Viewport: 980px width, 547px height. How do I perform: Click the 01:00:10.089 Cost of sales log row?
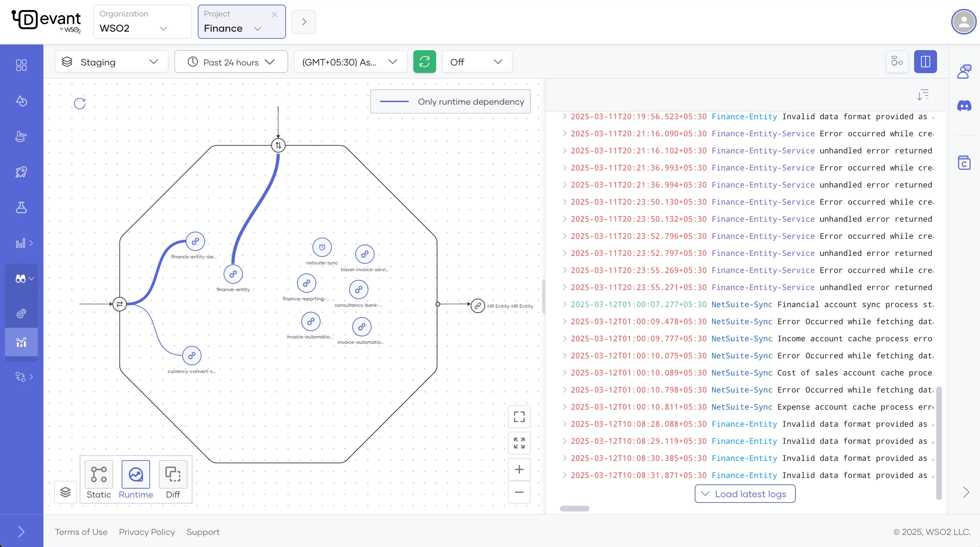point(748,373)
